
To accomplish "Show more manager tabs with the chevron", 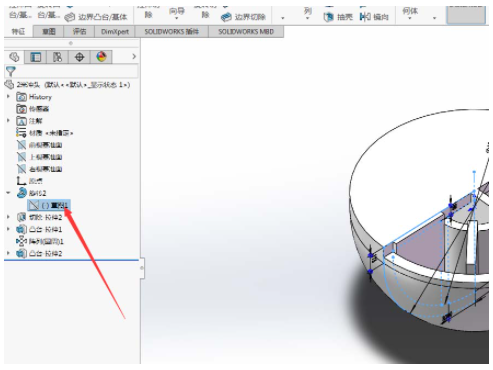I will pyautogui.click(x=134, y=57).
